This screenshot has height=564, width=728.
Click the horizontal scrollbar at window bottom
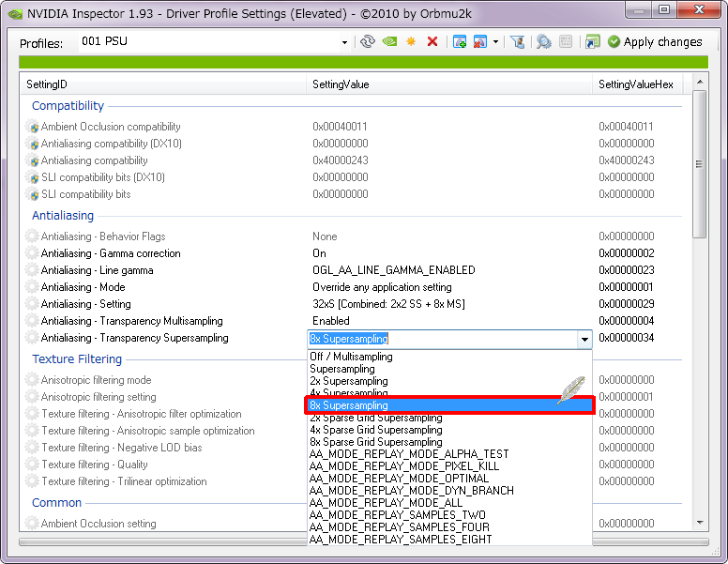(364, 542)
